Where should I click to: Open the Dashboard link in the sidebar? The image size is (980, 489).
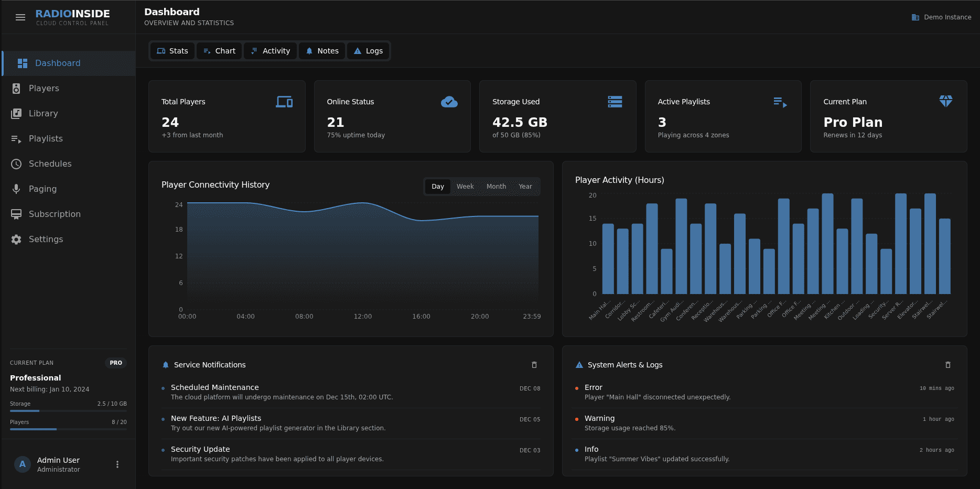(x=58, y=63)
